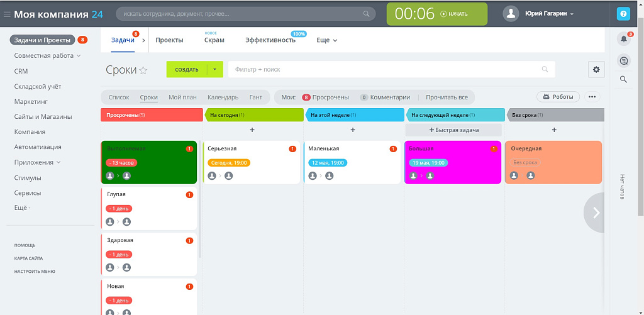Click the filter and search input field
Image resolution: width=644 pixels, height=315 pixels.
[x=384, y=69]
